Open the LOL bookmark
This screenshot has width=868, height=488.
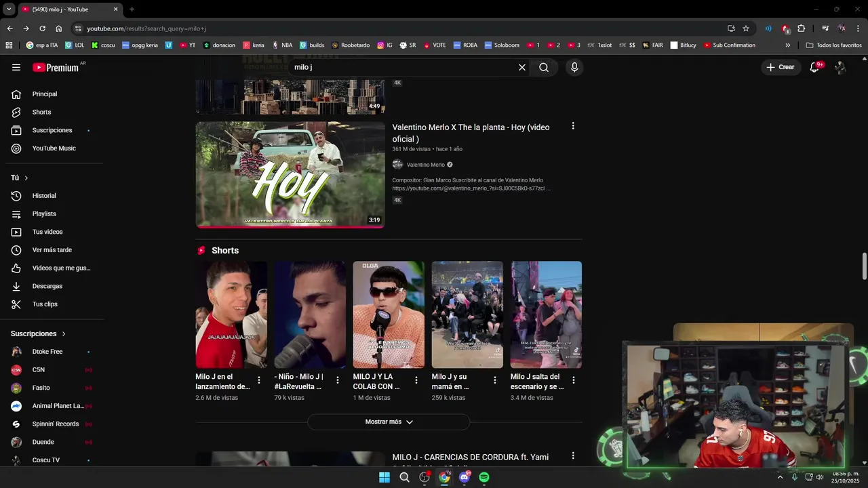coord(75,45)
